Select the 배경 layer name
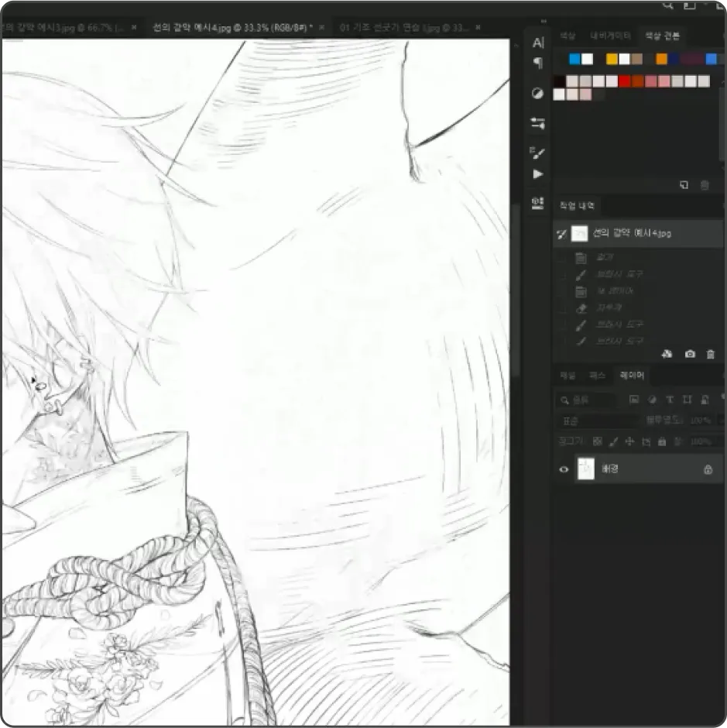Viewport: 727px width, 728px height. click(x=610, y=469)
